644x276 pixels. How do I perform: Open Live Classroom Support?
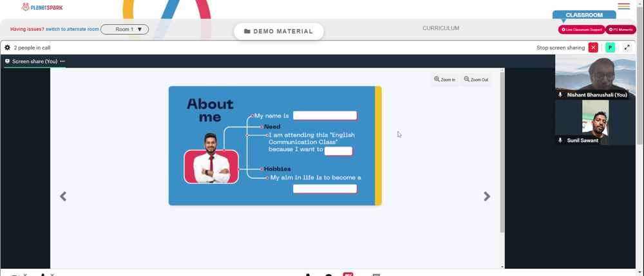click(582, 30)
